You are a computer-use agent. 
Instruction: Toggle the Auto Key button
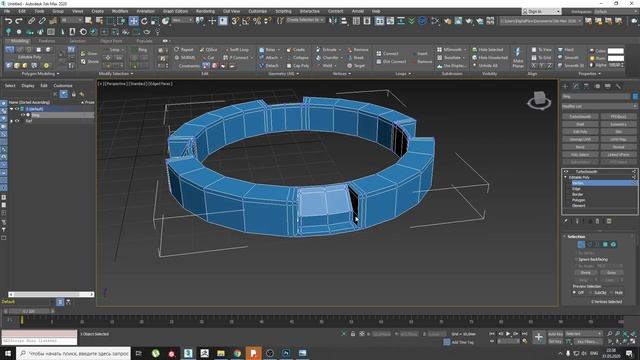(x=555, y=334)
